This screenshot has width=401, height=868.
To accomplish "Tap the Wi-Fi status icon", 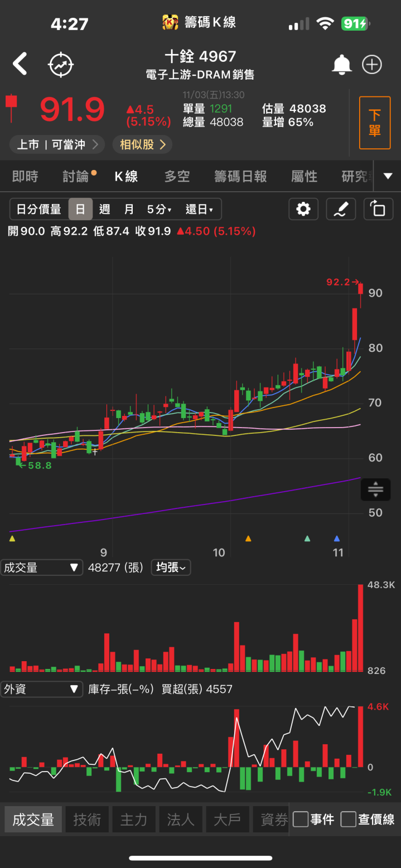I will (x=325, y=23).
